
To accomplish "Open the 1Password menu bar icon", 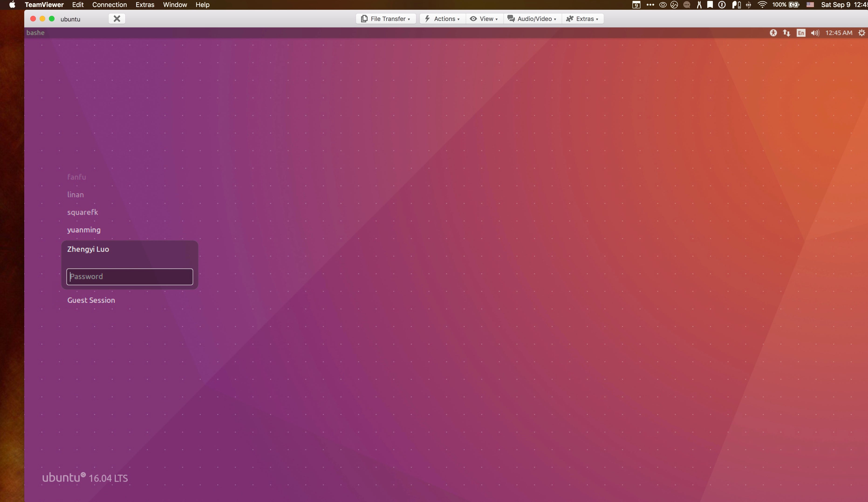I will (722, 4).
